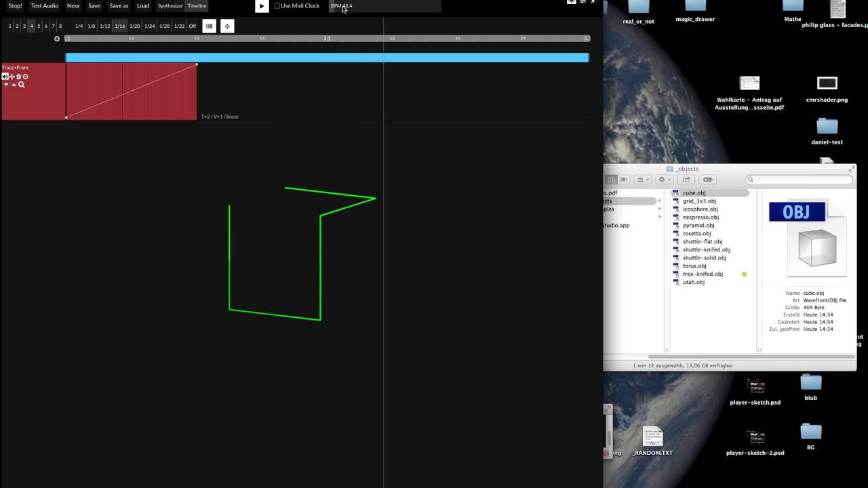
Task: Click the crosshair target button beside Off
Action: [227, 26]
